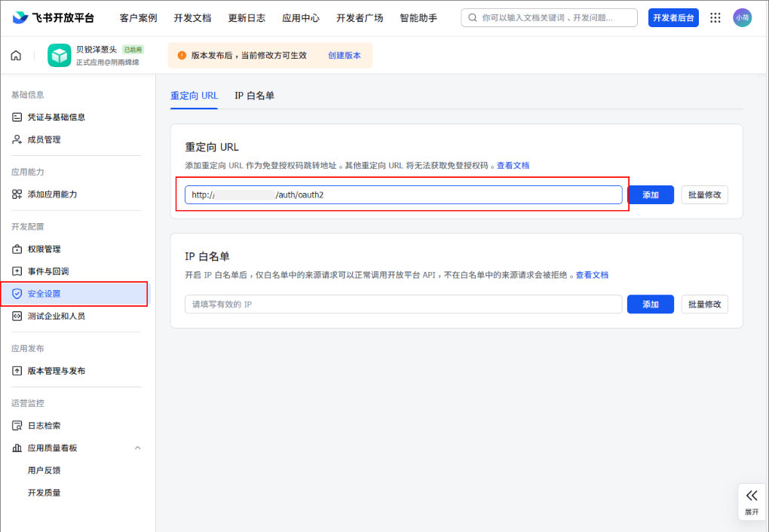
Task: Click the home icon in the sidebar
Action: pyautogui.click(x=14, y=54)
